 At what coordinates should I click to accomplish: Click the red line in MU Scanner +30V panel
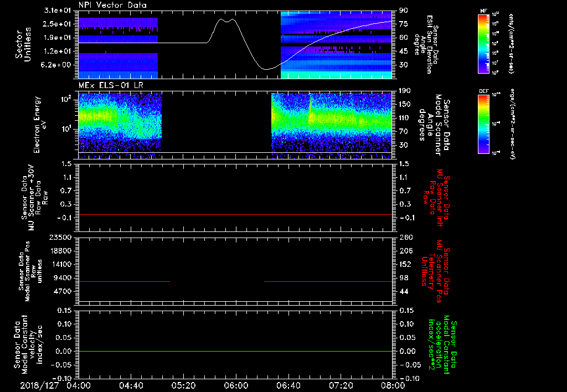[x=235, y=214]
